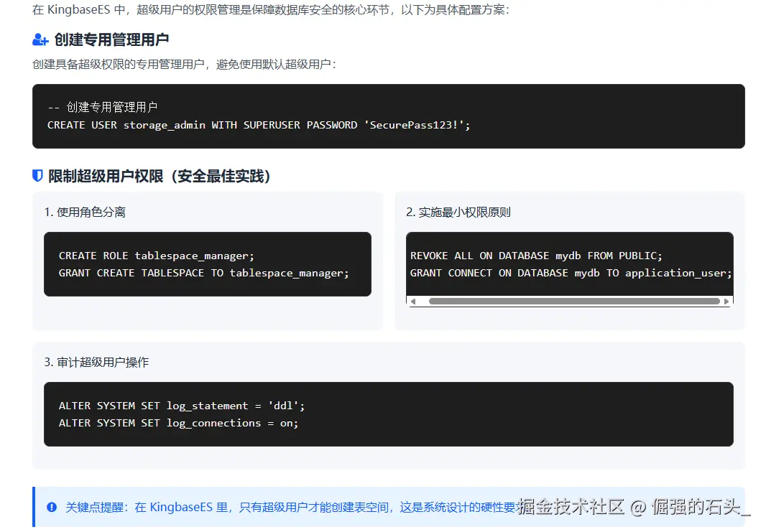Click the log_statement = 'ddl' code line

tap(181, 406)
